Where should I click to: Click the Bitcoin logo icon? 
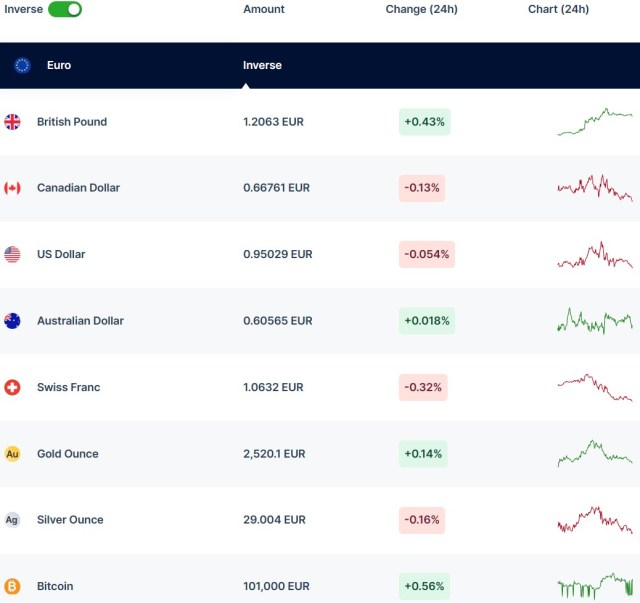tap(12, 586)
